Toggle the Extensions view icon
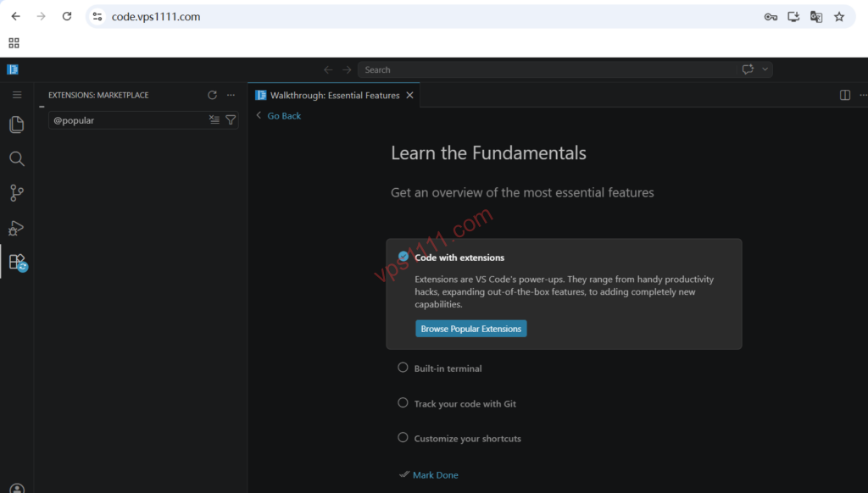Screen dimensions: 868x493 (17, 262)
